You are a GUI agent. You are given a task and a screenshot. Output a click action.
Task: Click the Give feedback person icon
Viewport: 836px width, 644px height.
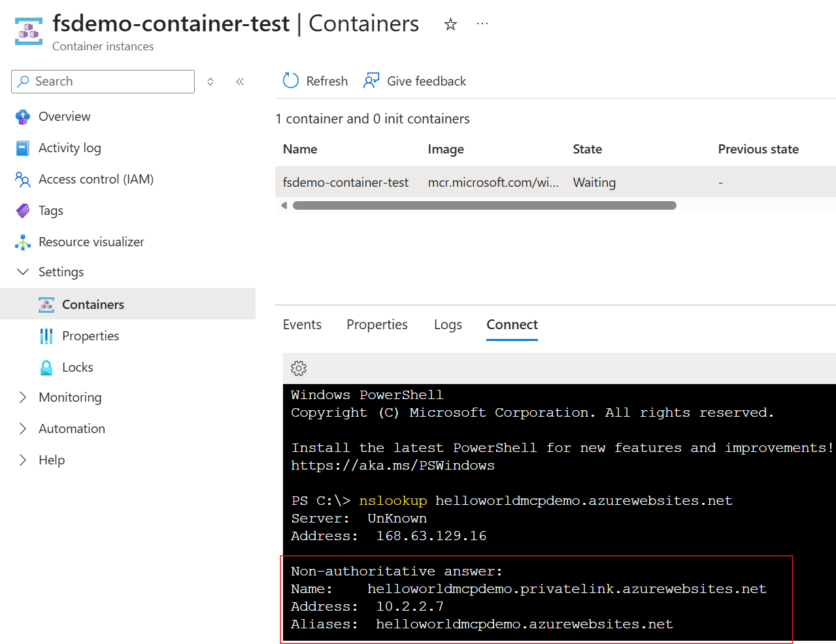(371, 80)
